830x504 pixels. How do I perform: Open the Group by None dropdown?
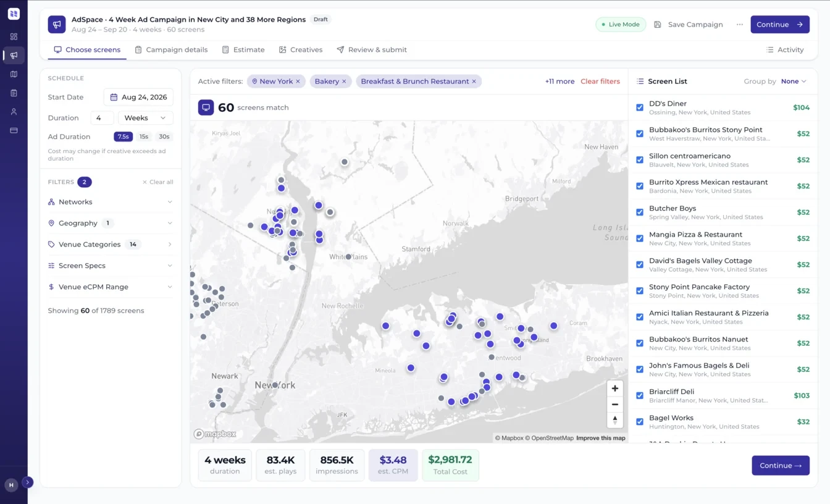click(x=794, y=82)
